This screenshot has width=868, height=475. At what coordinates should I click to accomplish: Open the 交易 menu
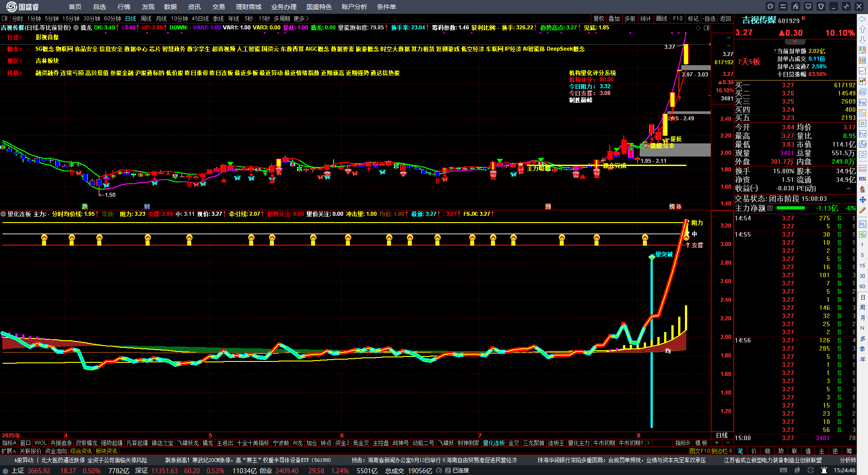click(218, 7)
